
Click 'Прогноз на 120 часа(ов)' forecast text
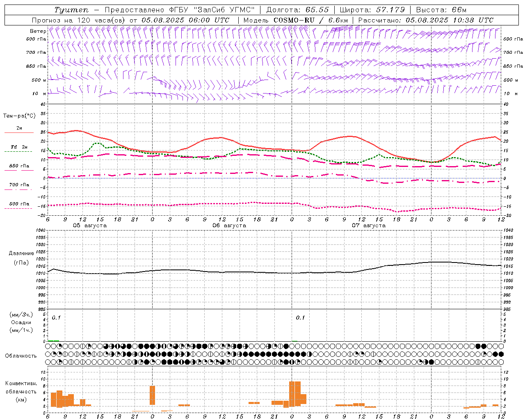click(79, 20)
